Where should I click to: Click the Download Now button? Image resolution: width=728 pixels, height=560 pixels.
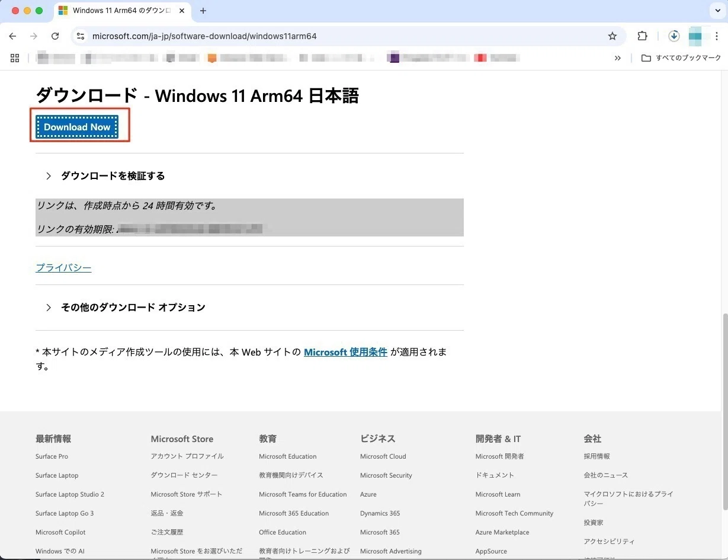tap(77, 127)
